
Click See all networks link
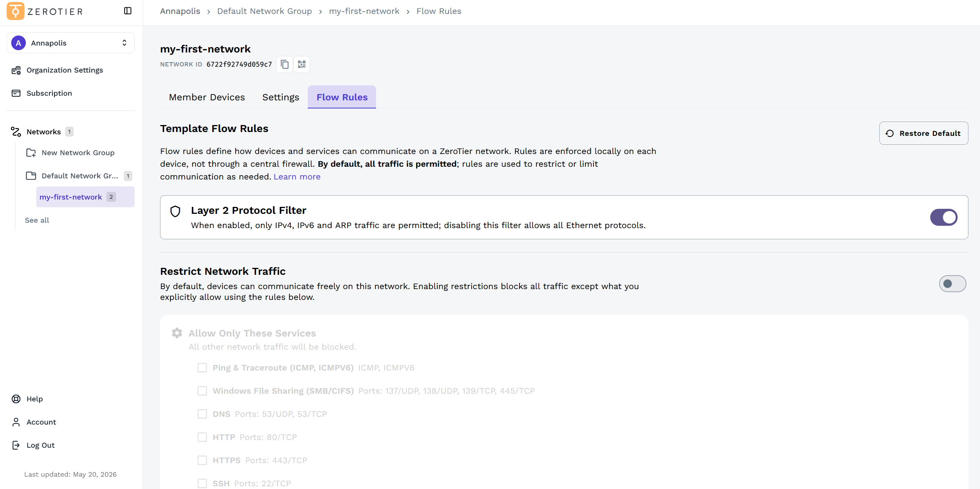[x=37, y=220]
